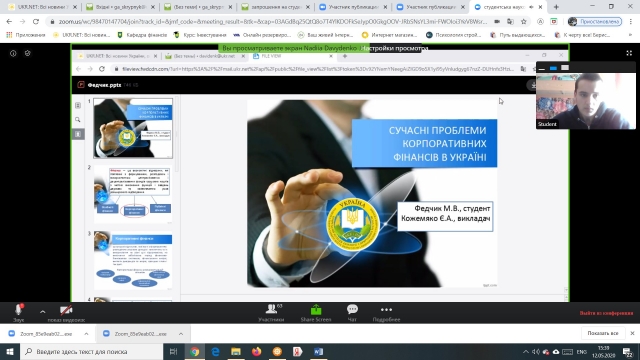
Task: Click Show all downloads button
Action: point(603,333)
